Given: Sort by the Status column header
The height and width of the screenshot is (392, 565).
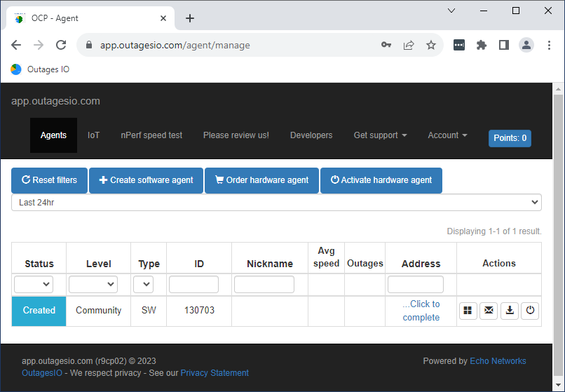Looking at the screenshot, I should point(39,264).
